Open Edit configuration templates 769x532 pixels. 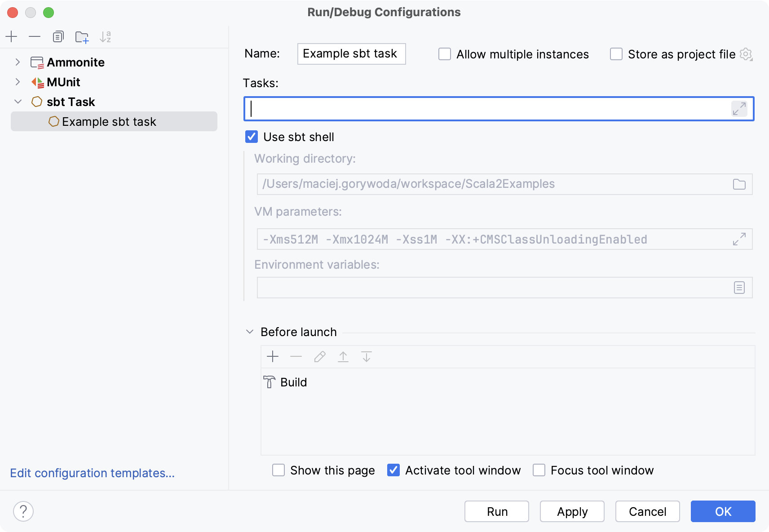tap(93, 473)
